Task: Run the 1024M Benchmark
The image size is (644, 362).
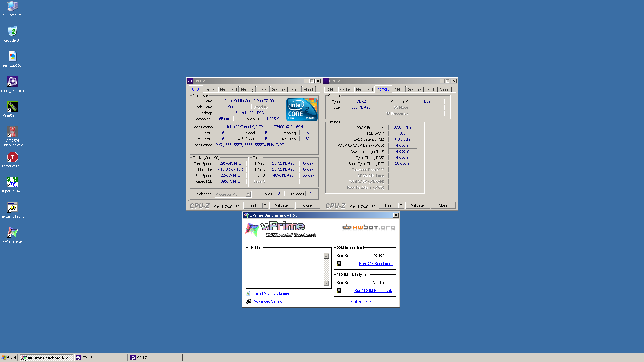Action: (x=373, y=291)
